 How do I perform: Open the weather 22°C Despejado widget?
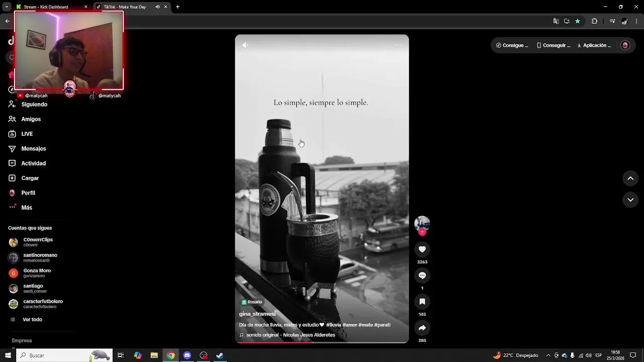point(516,355)
